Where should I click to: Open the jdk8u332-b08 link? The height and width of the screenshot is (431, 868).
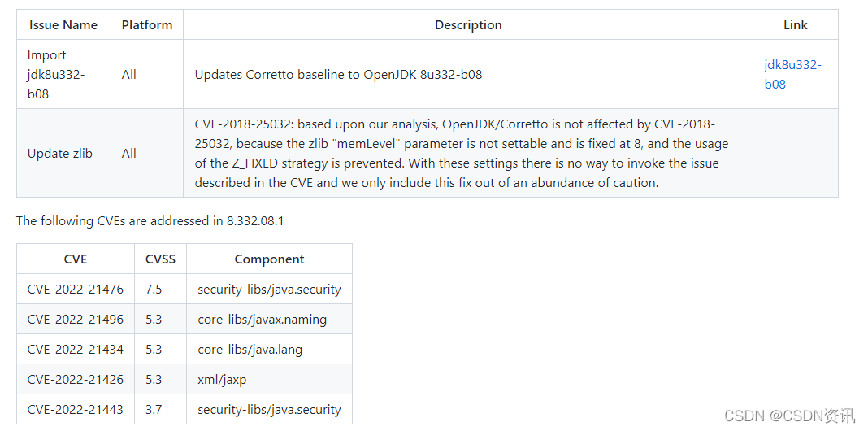point(792,74)
